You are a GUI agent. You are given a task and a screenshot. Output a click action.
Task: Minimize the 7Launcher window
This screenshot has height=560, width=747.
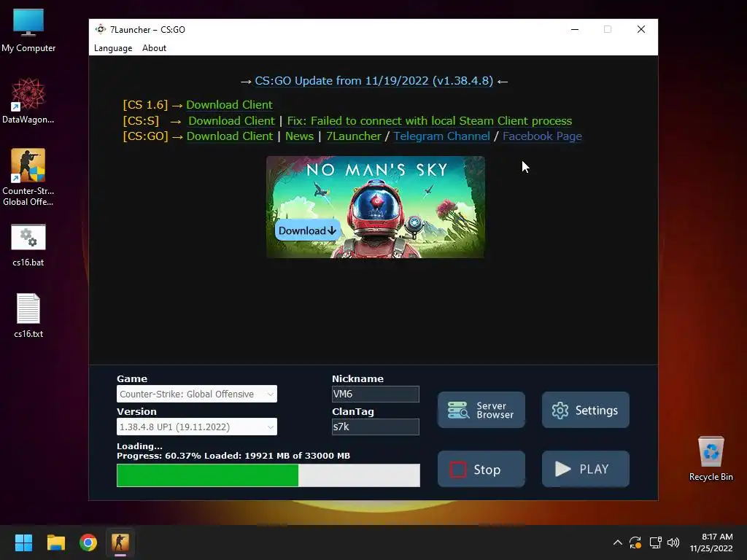pos(575,29)
